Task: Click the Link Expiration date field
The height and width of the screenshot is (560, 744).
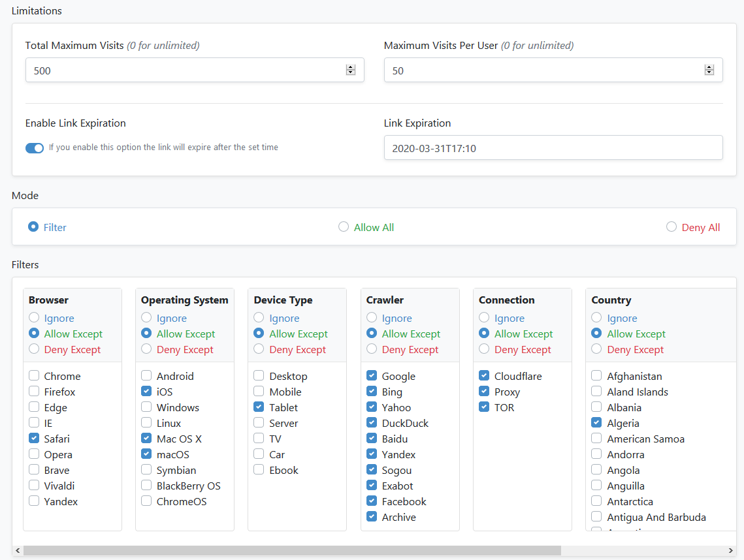Action: (x=553, y=148)
